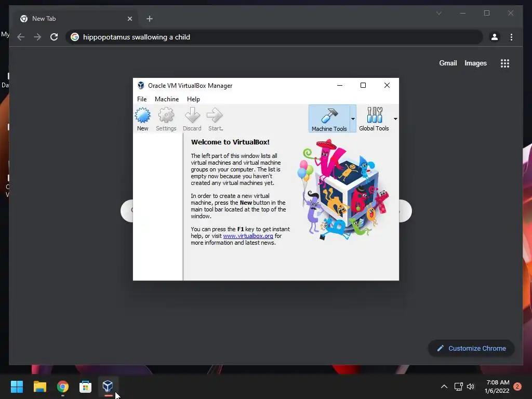
Task: Maximize the VirtualBox Manager window
Action: [x=363, y=85]
